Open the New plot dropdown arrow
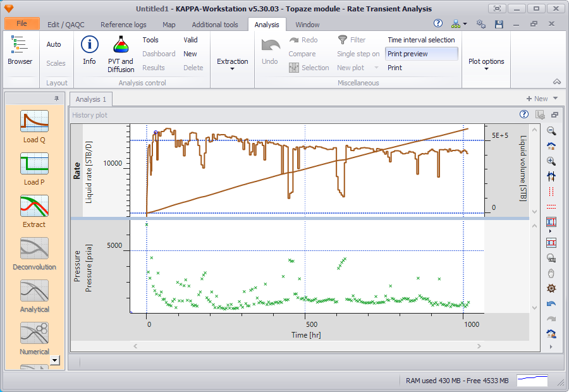This screenshot has width=569, height=392. tap(376, 68)
